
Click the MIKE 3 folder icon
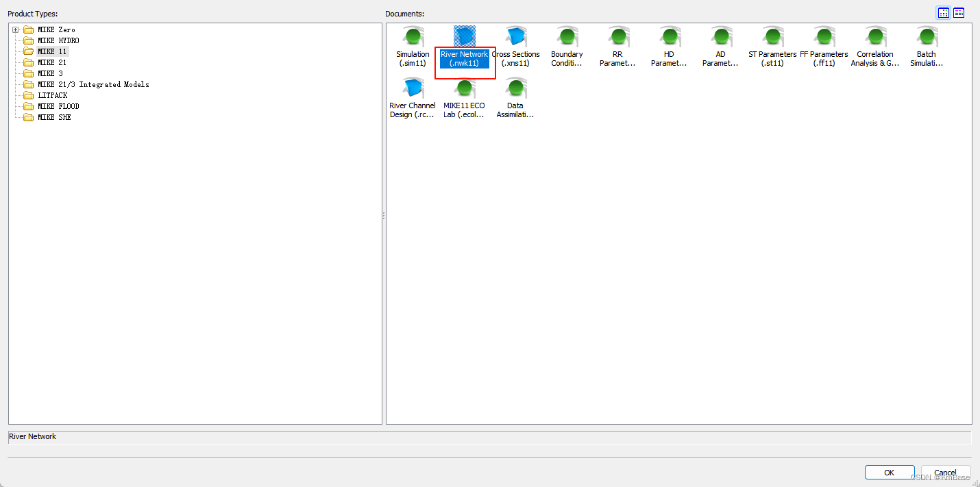pyautogui.click(x=29, y=73)
